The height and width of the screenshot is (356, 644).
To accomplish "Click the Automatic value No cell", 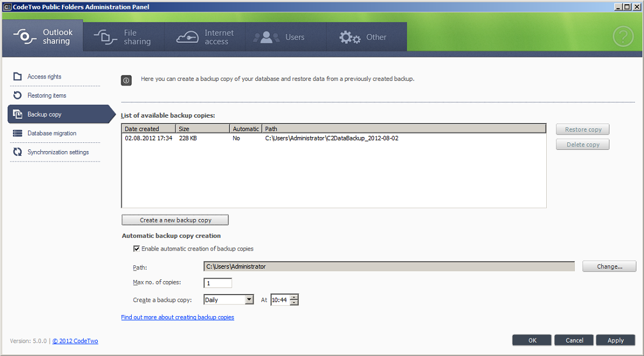I will (236, 138).
